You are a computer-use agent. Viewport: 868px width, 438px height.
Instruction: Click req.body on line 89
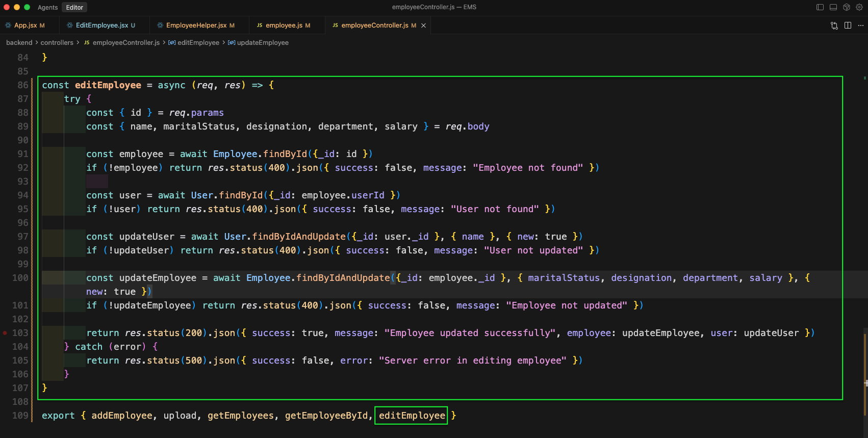(467, 126)
